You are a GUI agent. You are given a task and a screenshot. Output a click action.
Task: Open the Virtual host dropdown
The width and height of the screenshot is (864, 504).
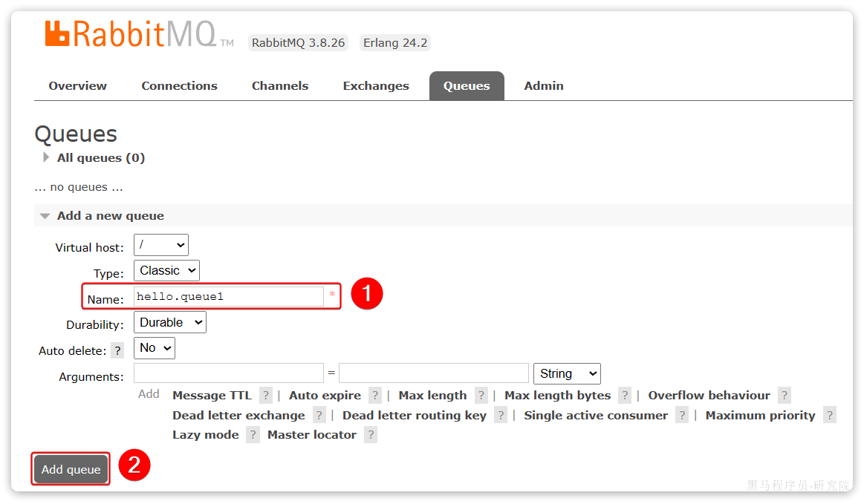click(161, 245)
